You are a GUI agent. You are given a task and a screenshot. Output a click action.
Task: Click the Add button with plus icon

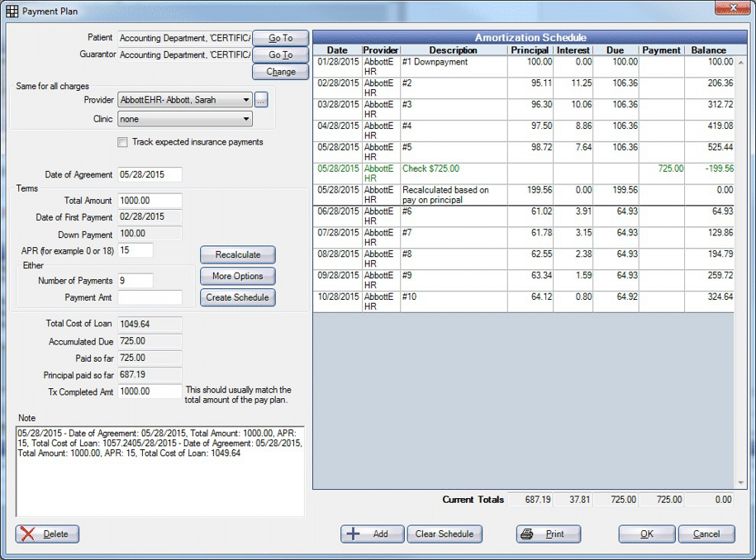point(372,534)
